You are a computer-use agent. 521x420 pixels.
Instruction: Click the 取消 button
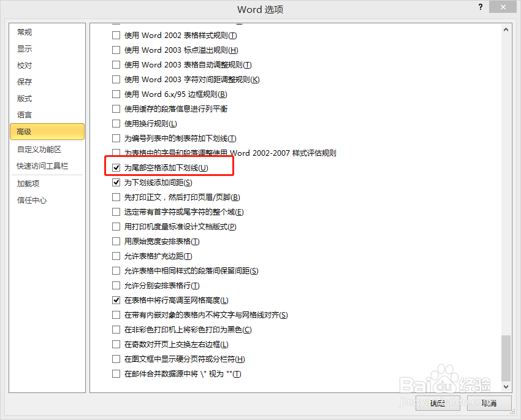click(x=489, y=403)
